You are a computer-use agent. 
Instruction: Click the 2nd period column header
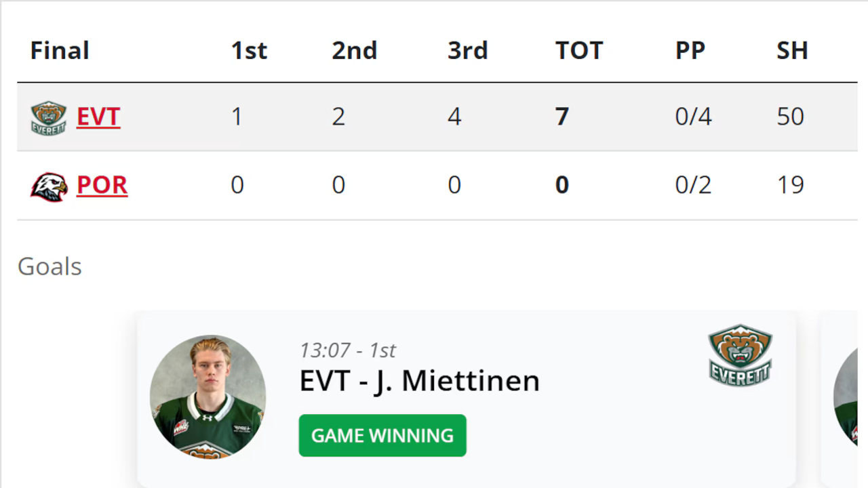[354, 51]
